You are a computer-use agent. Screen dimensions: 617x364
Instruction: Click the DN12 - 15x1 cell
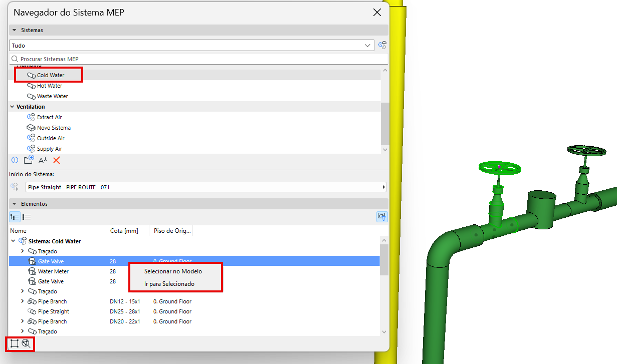125,301
